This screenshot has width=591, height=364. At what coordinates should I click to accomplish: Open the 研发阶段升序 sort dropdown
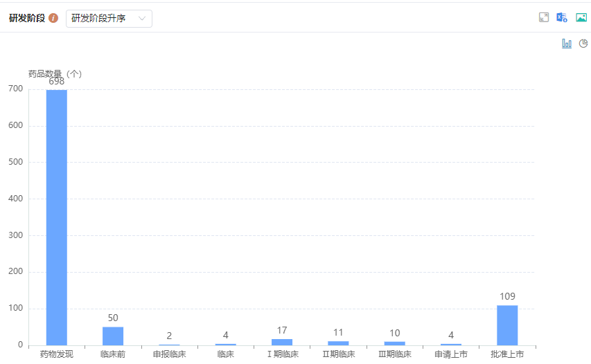[109, 19]
